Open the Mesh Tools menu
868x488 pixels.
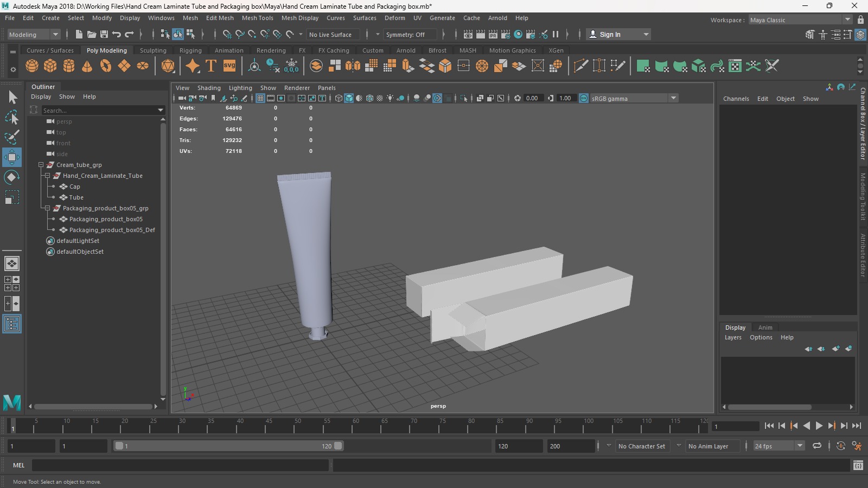click(x=258, y=18)
